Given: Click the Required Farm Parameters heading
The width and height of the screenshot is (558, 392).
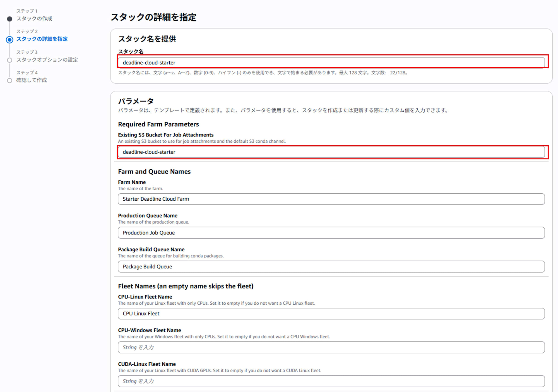Looking at the screenshot, I should click(158, 124).
